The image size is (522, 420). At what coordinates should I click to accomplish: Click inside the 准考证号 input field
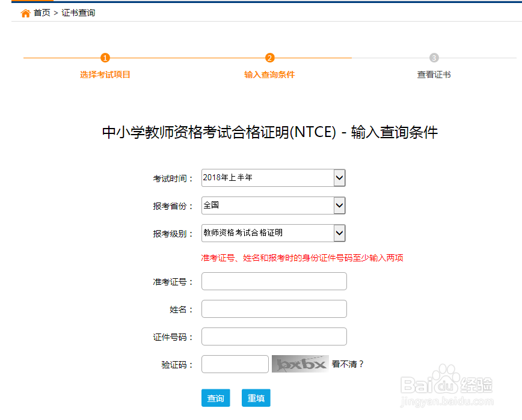click(x=274, y=281)
